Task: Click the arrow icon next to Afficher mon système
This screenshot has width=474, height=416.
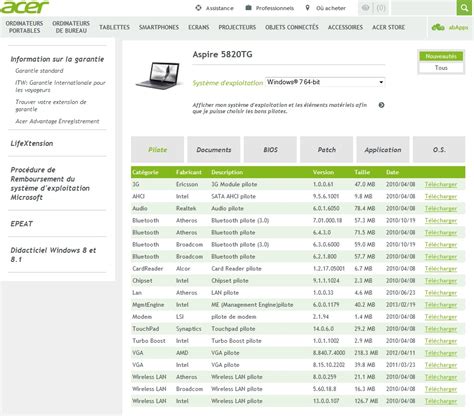Action: [381, 105]
